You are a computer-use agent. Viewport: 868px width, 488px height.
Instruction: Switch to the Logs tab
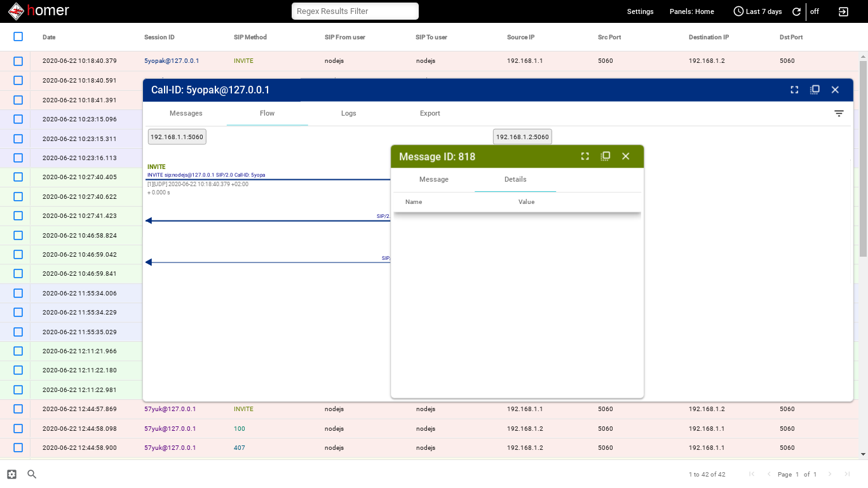point(348,113)
